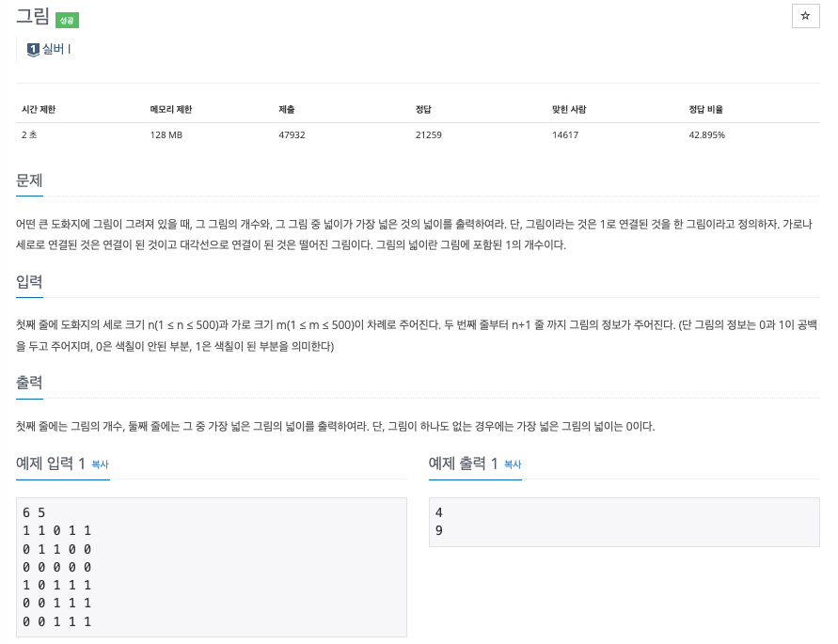Click the 예제 입력 1 heading
This screenshot has width=838, height=644.
[x=51, y=463]
